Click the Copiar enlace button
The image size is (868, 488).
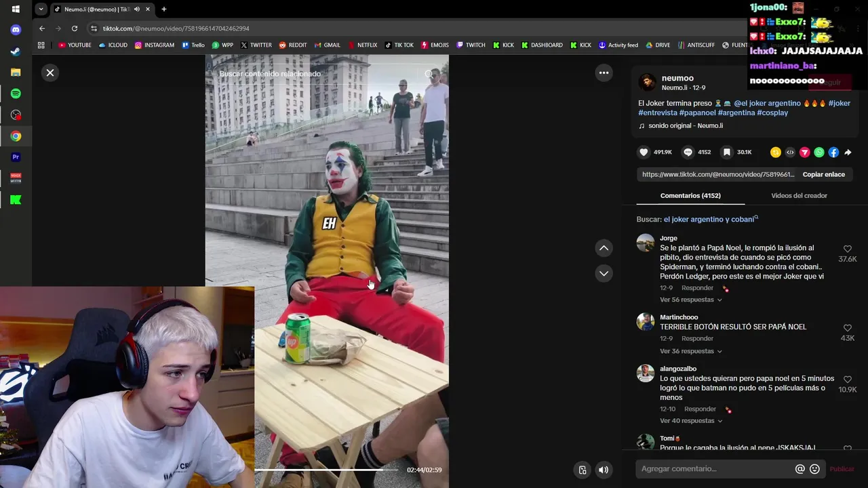point(823,174)
